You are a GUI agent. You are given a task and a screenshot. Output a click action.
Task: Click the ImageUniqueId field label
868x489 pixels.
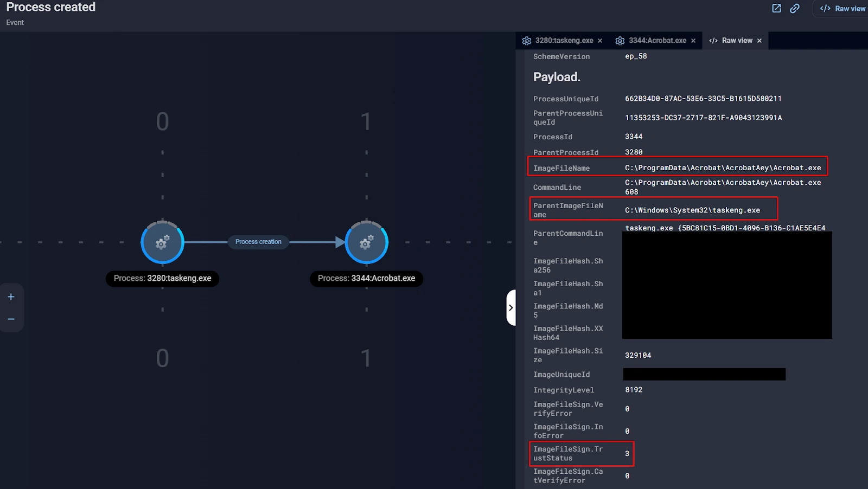(x=561, y=375)
